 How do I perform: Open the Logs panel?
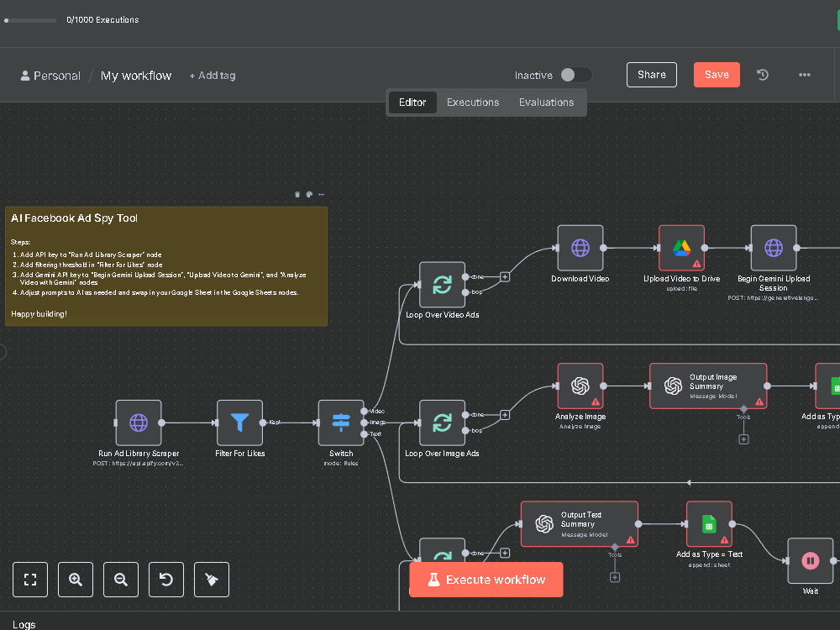pyautogui.click(x=24, y=625)
